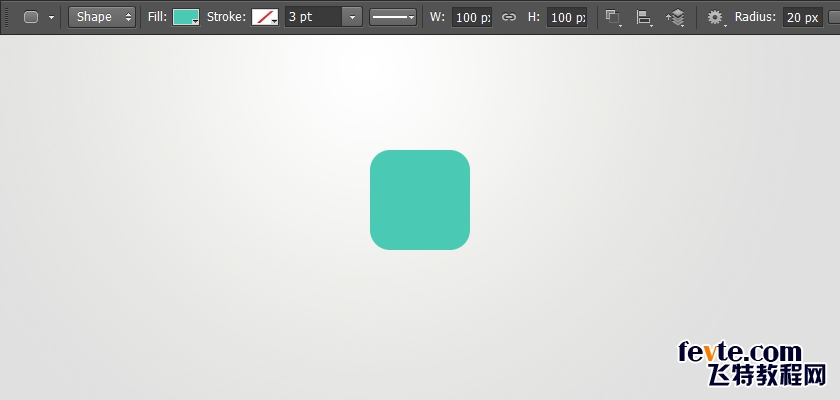Click the Stroke none swatch
The width and height of the screenshot is (840, 400).
[x=265, y=17]
